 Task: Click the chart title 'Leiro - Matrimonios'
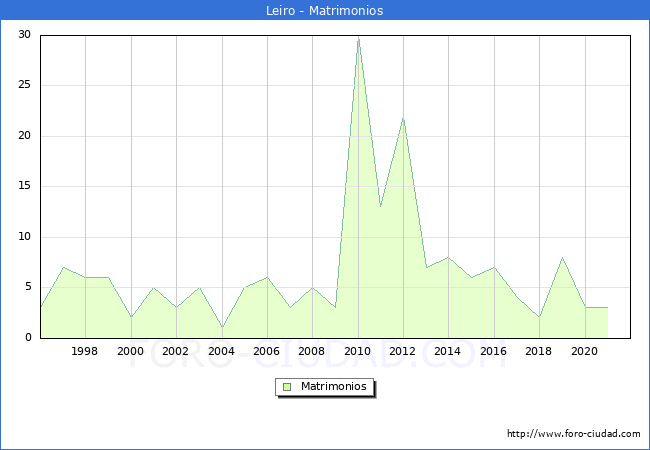pyautogui.click(x=324, y=10)
